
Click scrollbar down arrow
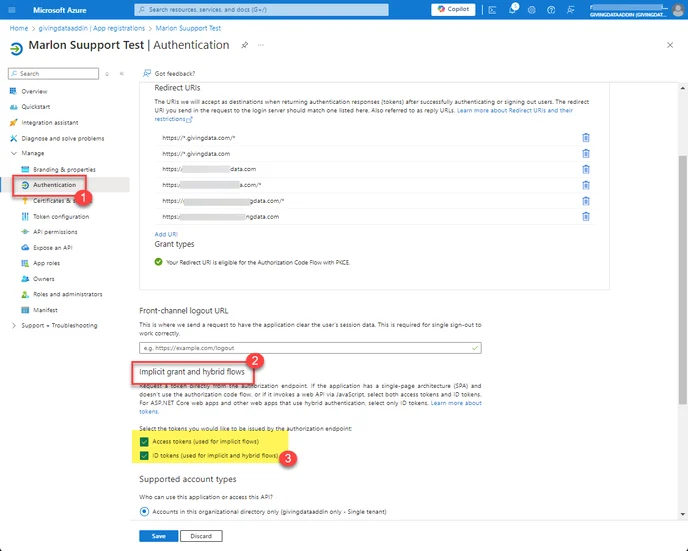click(682, 514)
